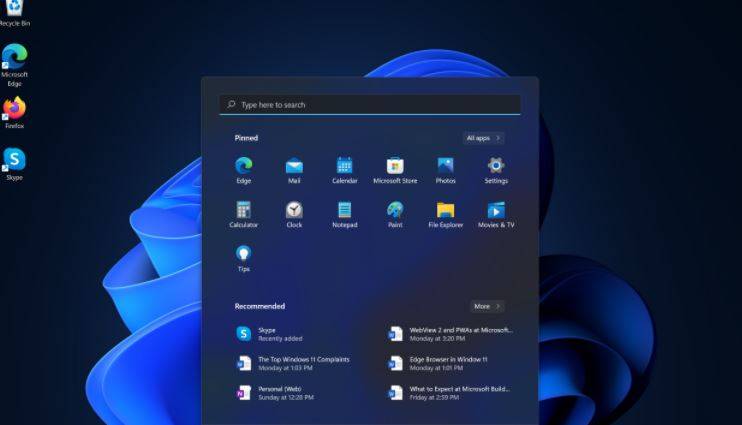Launch the Clock app
This screenshot has height=425, width=742.
tap(294, 214)
